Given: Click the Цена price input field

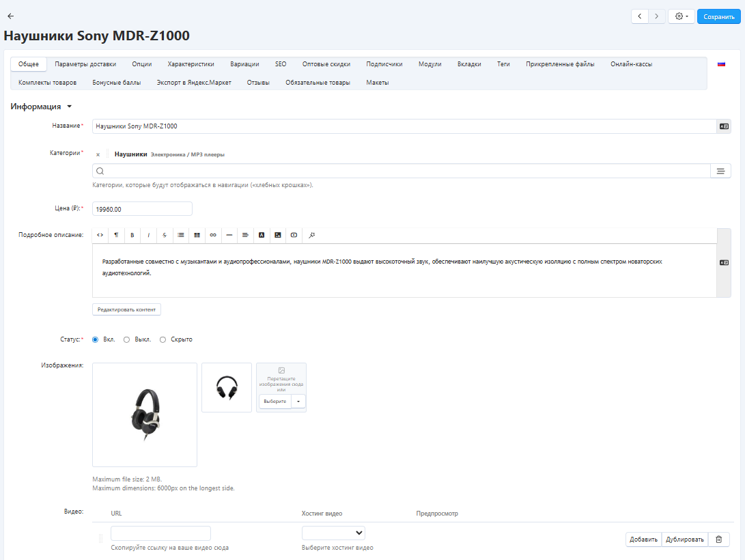Looking at the screenshot, I should (142, 209).
